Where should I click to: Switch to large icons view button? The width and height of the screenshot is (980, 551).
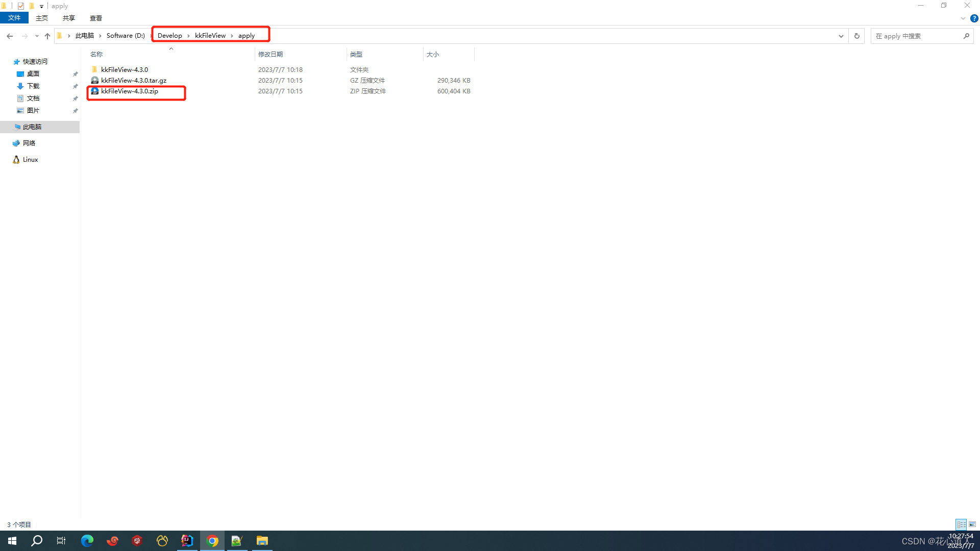972,524
